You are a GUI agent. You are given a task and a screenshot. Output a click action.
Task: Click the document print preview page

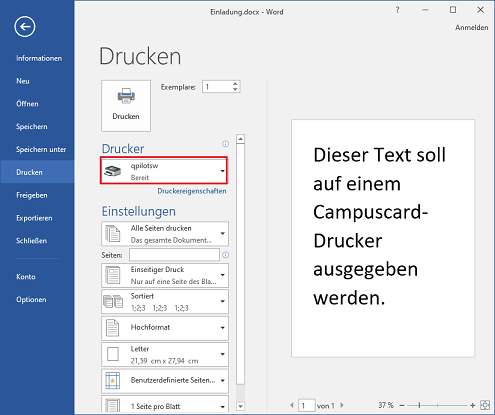(x=383, y=238)
